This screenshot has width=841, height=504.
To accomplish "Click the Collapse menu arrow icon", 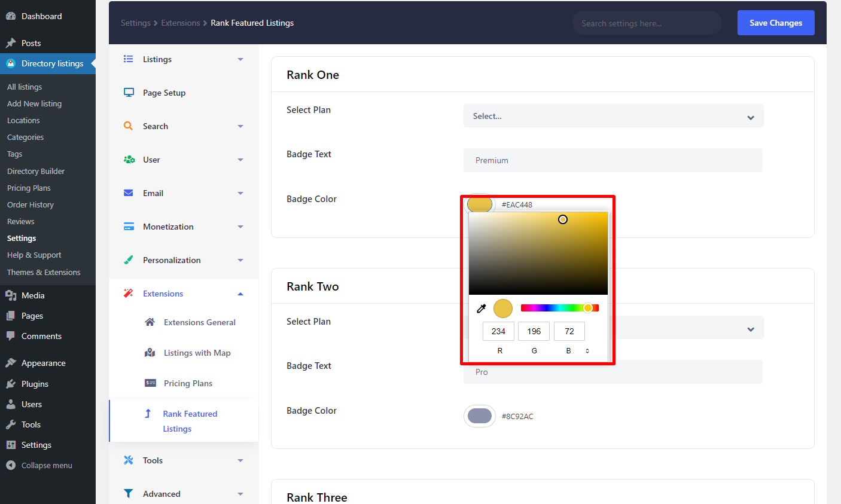I will pos(11,465).
